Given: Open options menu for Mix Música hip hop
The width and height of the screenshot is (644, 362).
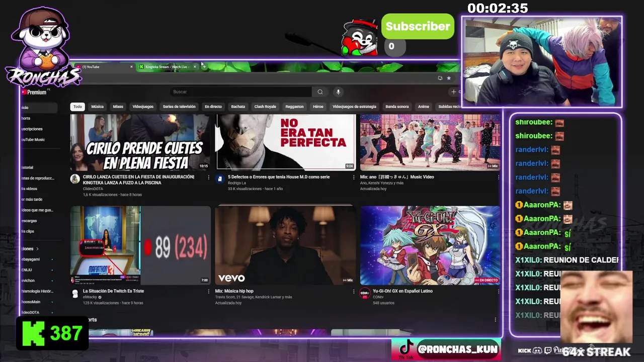Looking at the screenshot, I should pyautogui.click(x=354, y=291).
